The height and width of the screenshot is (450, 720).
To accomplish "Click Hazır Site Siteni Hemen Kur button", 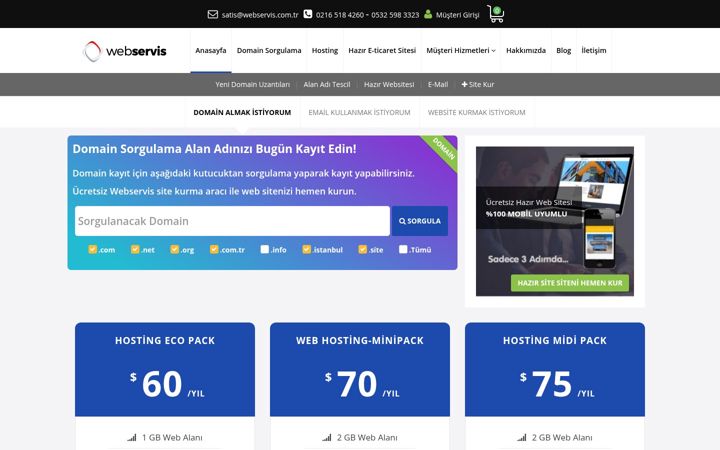I will 570,283.
